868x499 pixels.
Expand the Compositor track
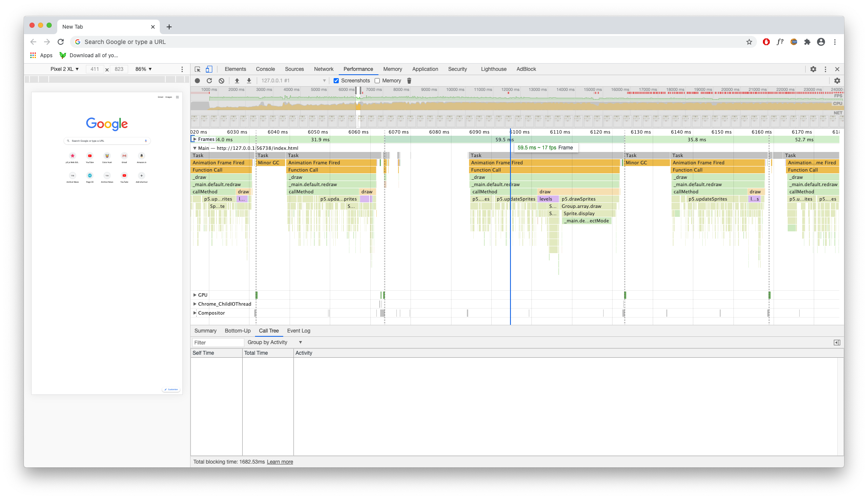[195, 313]
